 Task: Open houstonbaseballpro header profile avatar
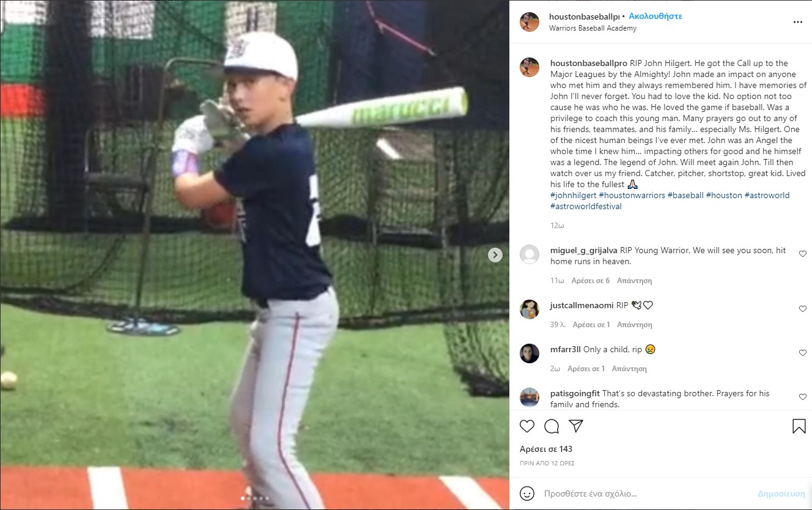coord(530,22)
